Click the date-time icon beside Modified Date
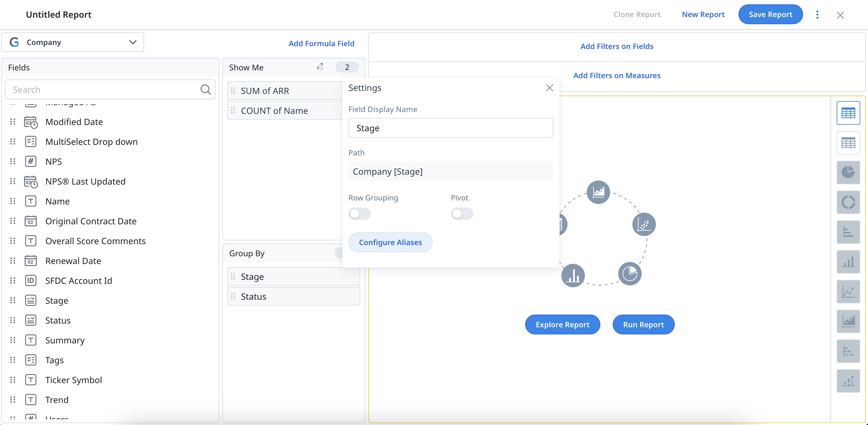The width and height of the screenshot is (868, 425). click(31, 122)
